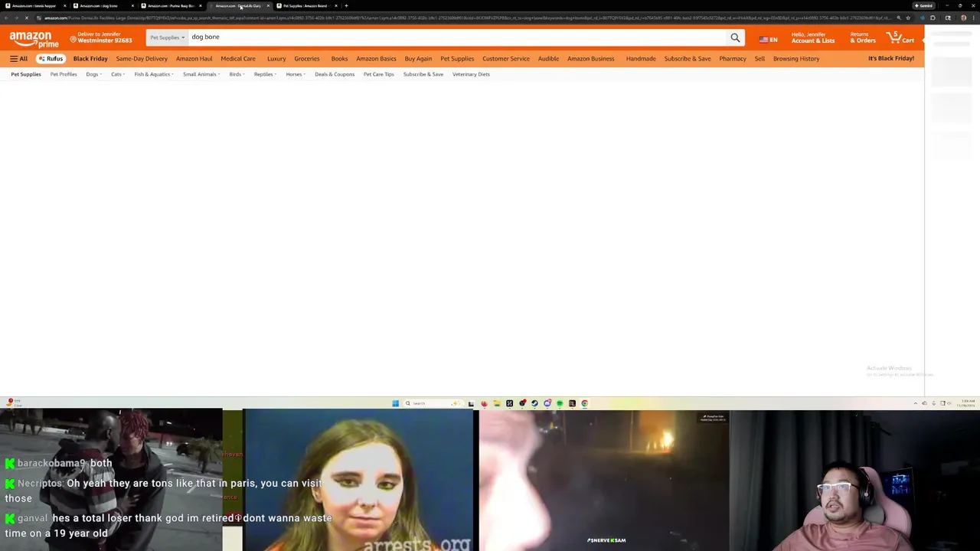Open Customer Service link
This screenshot has height=551, width=980.
pos(506,59)
